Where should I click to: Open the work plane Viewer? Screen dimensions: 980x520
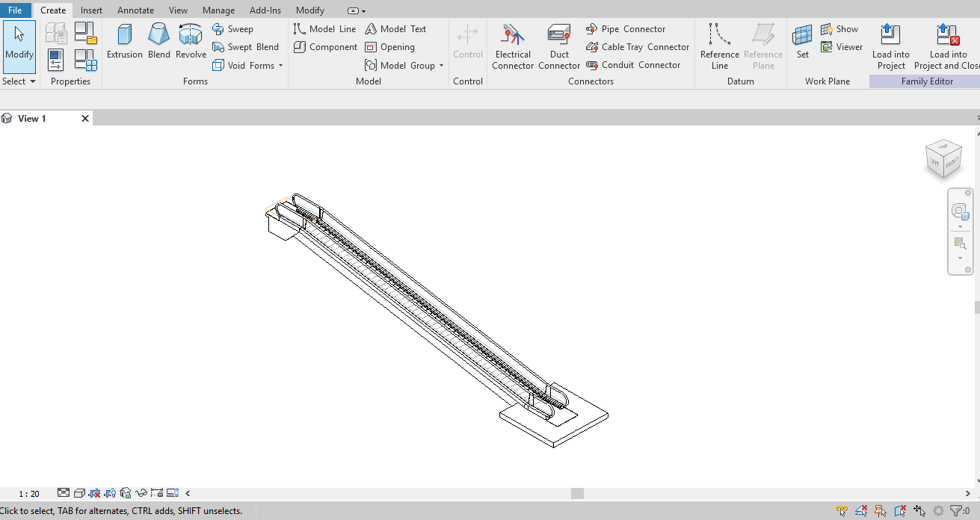point(842,47)
